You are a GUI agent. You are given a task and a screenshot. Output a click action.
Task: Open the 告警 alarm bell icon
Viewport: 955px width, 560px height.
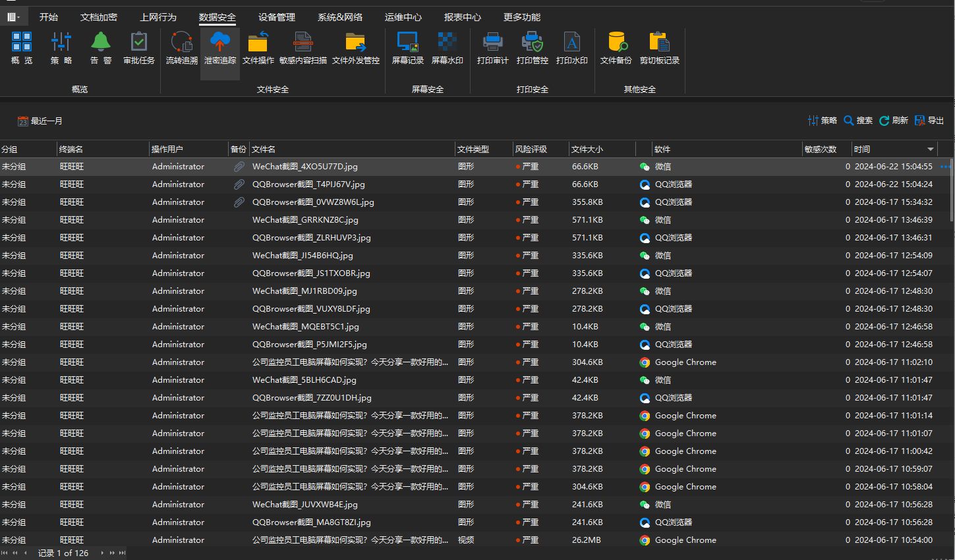click(x=101, y=48)
